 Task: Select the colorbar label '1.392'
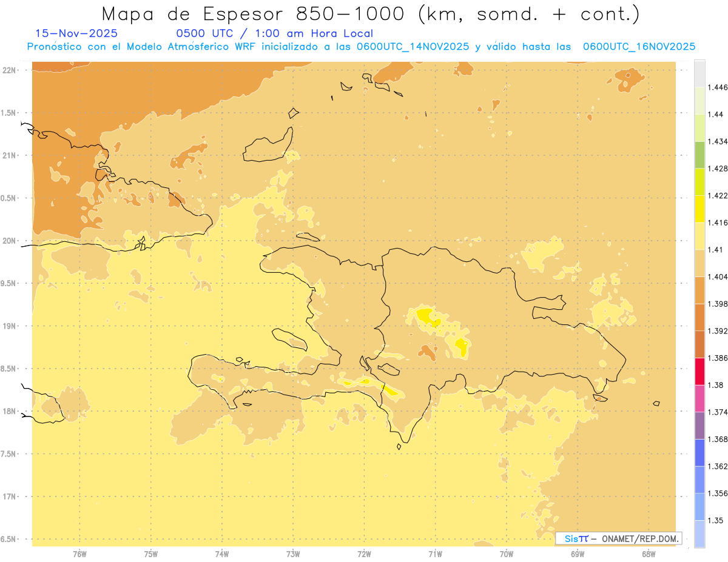pyautogui.click(x=718, y=331)
